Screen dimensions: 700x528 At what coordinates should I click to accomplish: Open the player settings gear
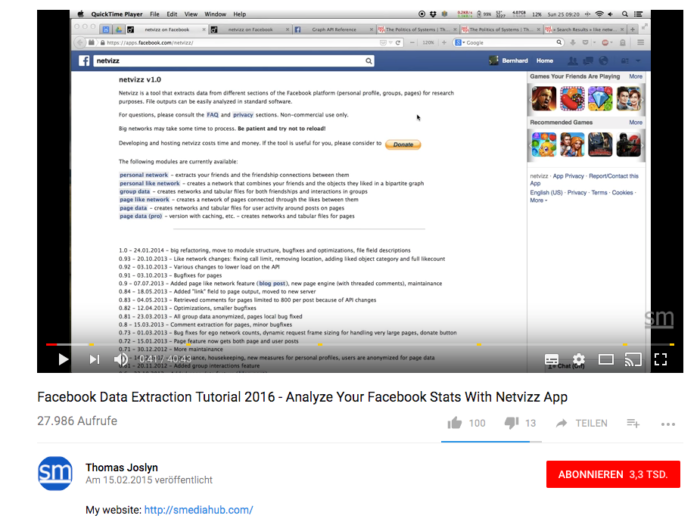click(579, 359)
